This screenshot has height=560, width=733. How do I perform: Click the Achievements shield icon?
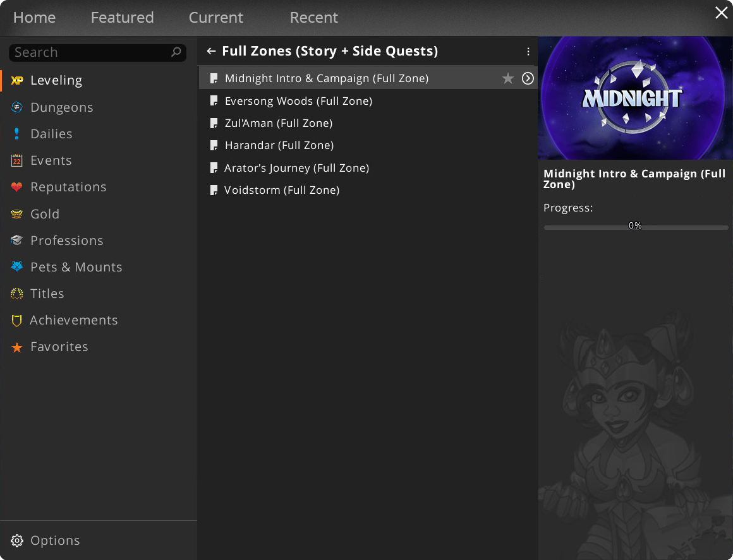click(17, 320)
